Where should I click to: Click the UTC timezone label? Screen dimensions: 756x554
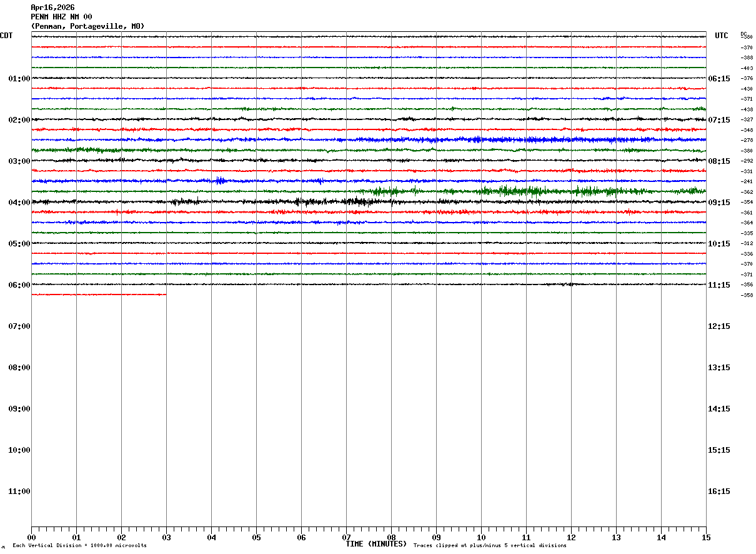point(722,36)
